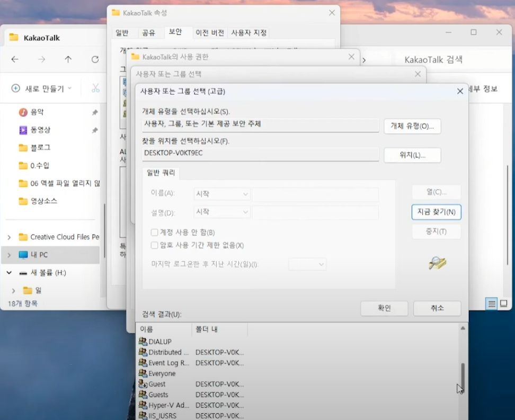Switch to 사용자 지정 tab
Screen dimensions: 515x420
[x=248, y=32]
